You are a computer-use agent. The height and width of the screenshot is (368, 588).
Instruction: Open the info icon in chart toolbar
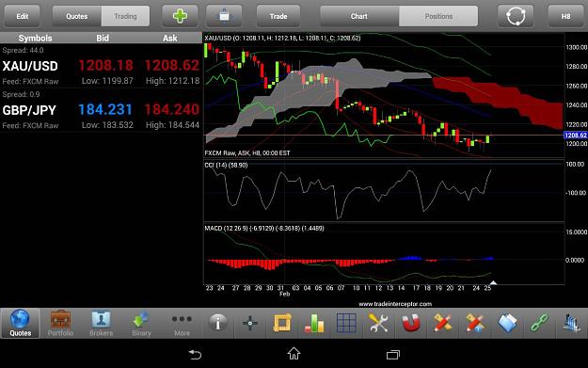tap(218, 323)
